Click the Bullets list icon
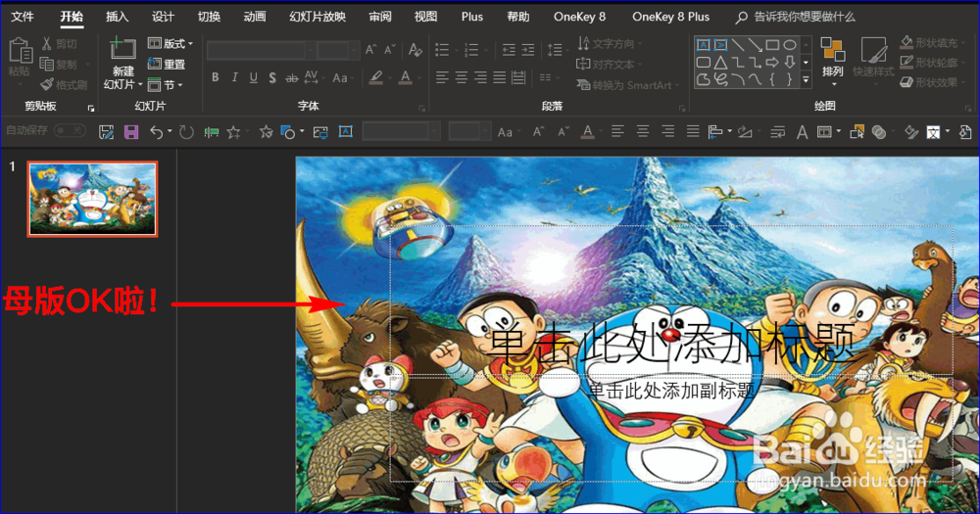The image size is (980, 514). click(x=442, y=49)
